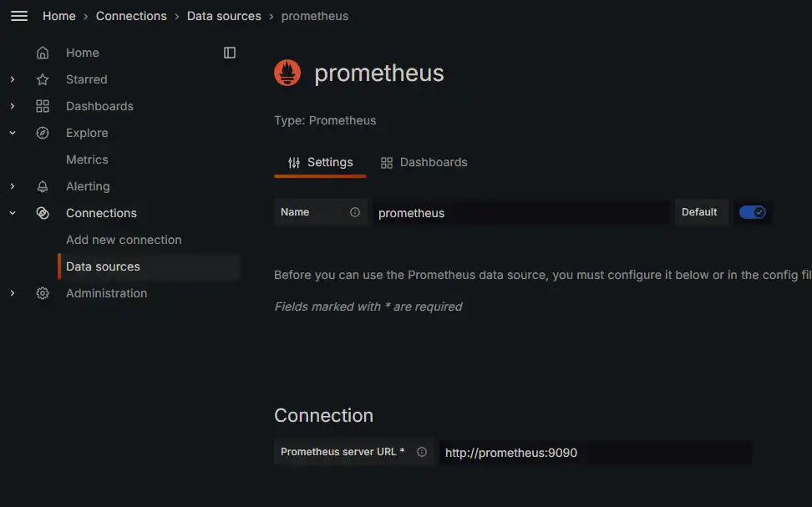The height and width of the screenshot is (507, 812).
Task: Open Administration via the gear icon
Action: 43,292
